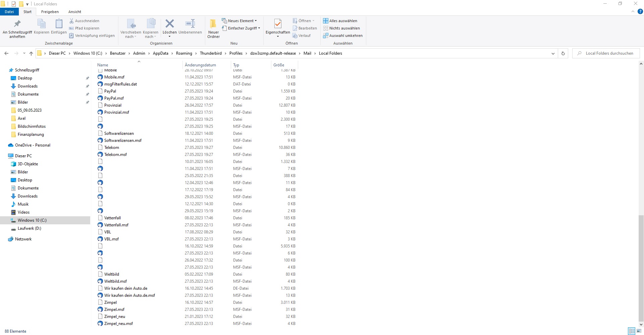
Task: Click the Umbenennen rename icon
Action: pyautogui.click(x=190, y=24)
